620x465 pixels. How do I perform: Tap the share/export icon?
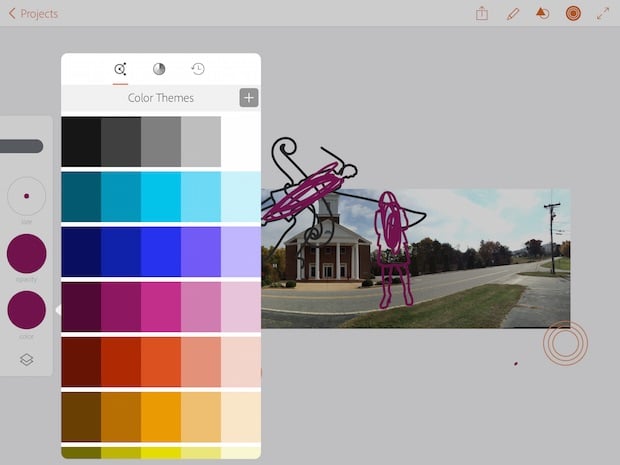(482, 14)
